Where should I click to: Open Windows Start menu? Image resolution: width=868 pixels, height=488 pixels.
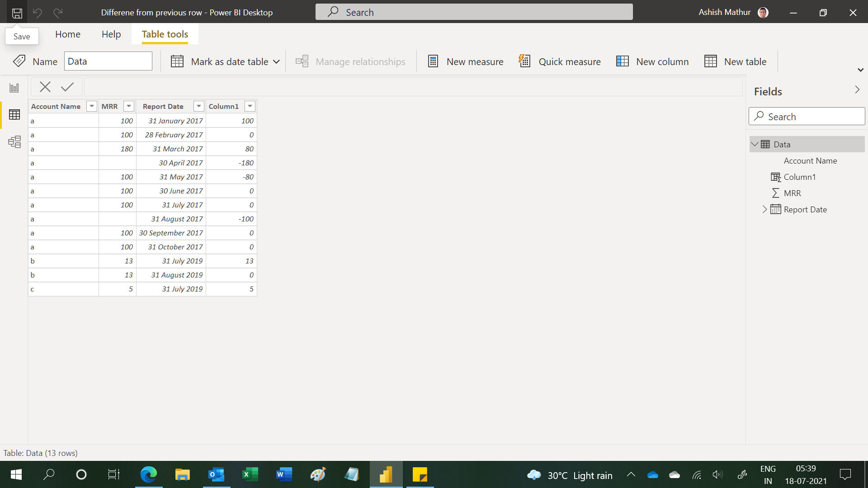coord(16,474)
